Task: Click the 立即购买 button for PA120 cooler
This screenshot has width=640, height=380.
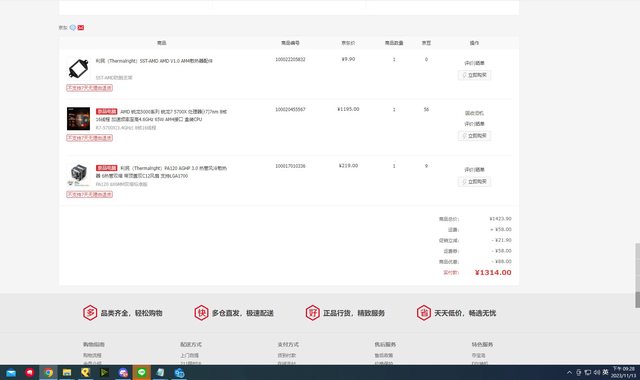Action: click(x=474, y=182)
